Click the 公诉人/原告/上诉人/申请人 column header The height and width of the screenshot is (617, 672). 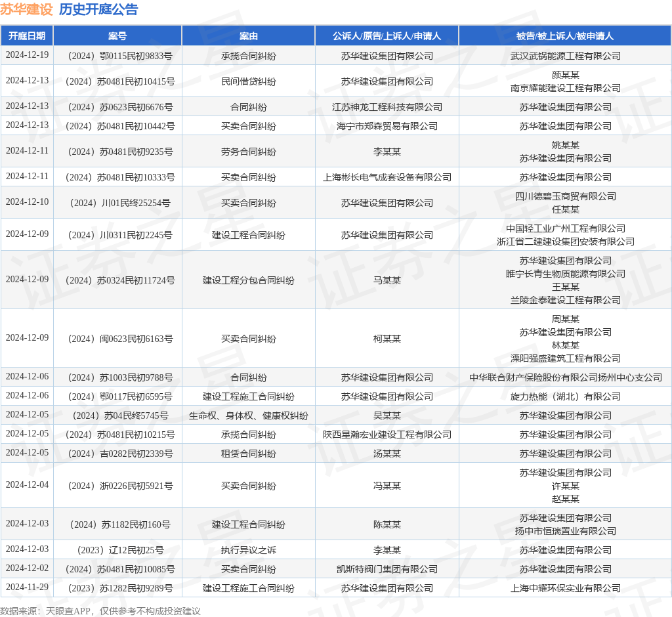pyautogui.click(x=387, y=36)
